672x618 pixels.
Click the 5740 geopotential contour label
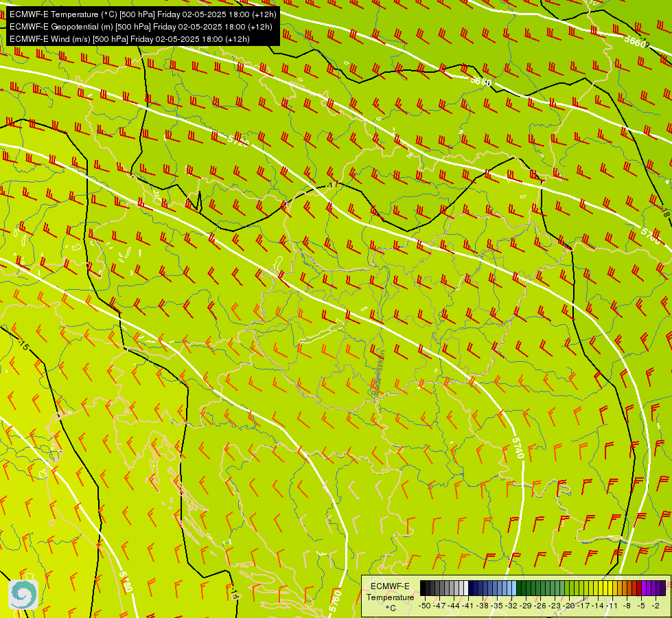click(518, 448)
